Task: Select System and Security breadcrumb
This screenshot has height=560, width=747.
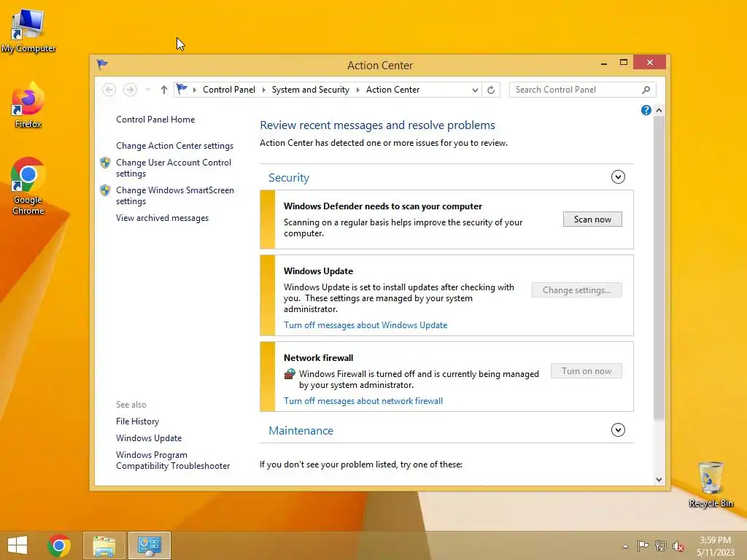Action: 310,90
